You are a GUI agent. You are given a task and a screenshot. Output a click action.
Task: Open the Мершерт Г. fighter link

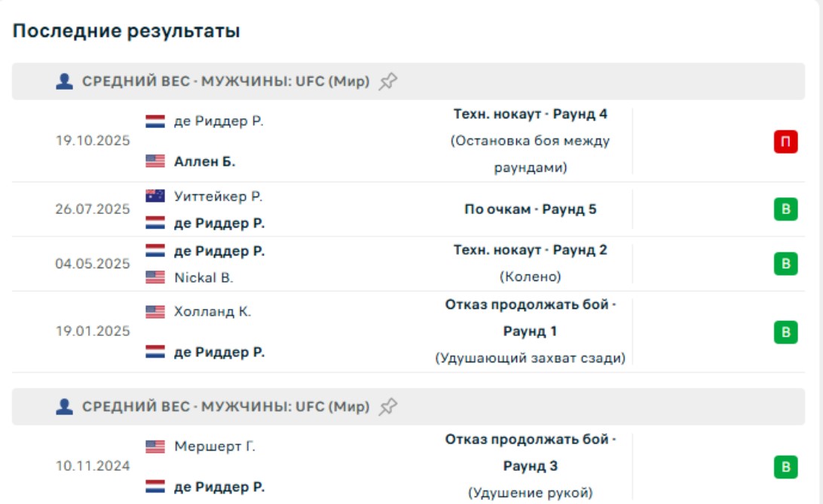point(215,447)
